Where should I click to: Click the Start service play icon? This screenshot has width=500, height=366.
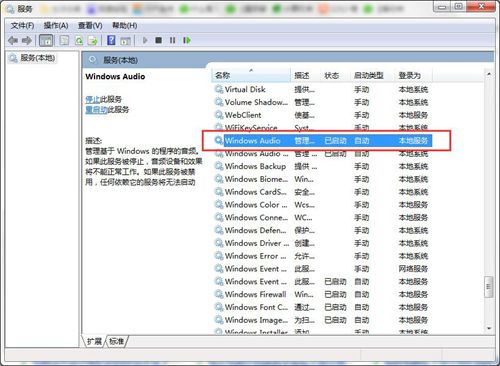click(145, 40)
